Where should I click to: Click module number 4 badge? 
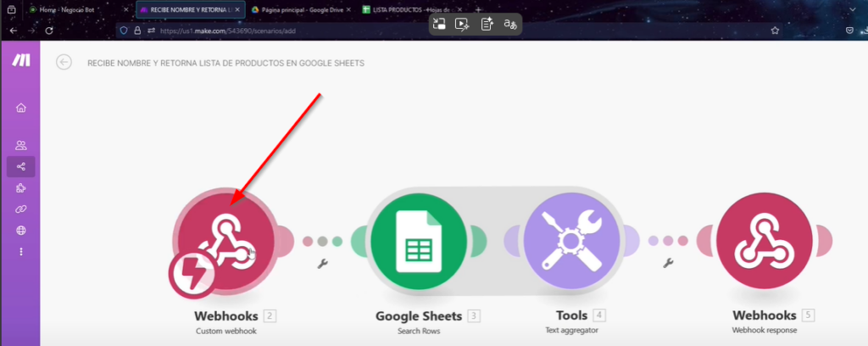point(599,315)
